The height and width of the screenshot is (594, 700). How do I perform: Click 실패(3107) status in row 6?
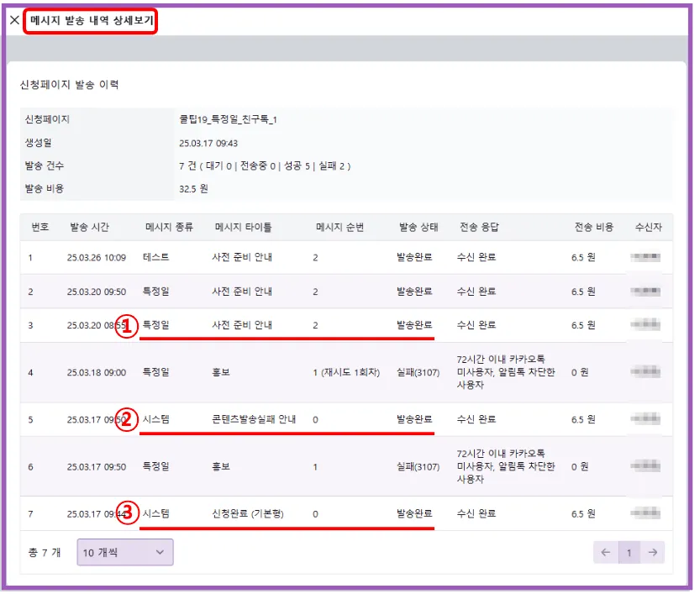(x=418, y=467)
